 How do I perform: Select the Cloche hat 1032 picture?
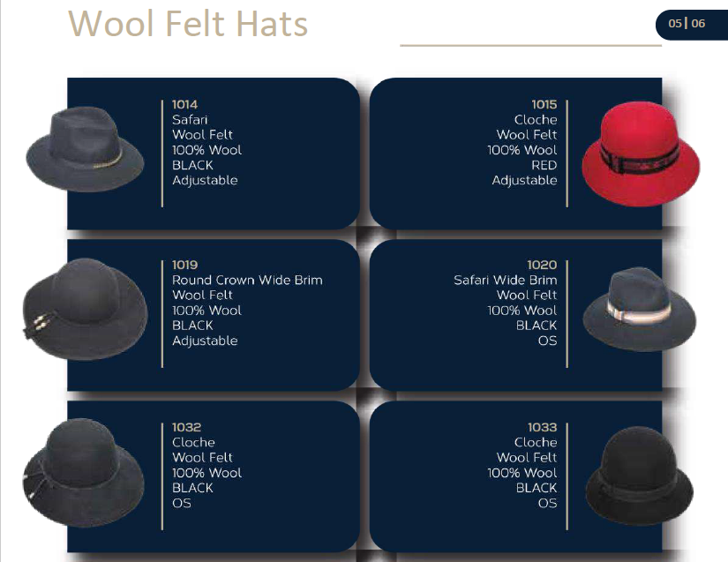click(x=84, y=472)
